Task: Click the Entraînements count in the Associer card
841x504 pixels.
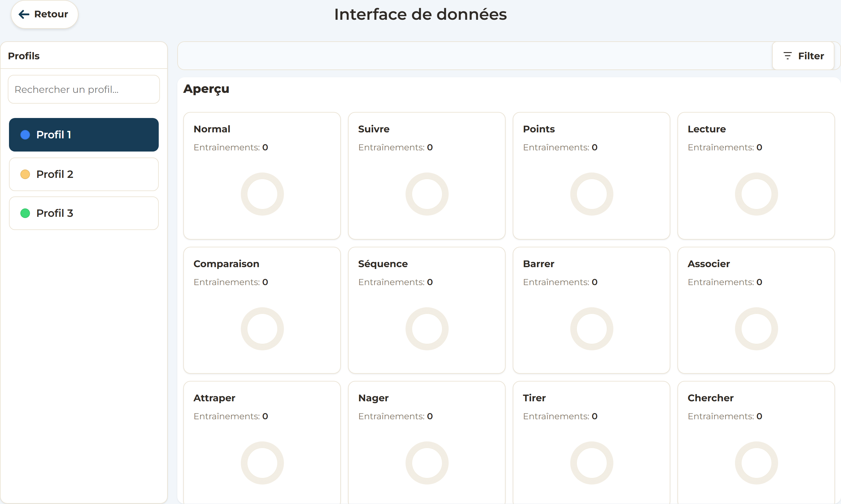Action: coord(725,282)
